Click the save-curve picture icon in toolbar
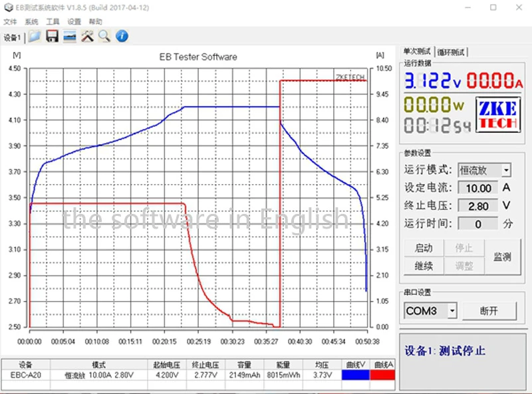The height and width of the screenshot is (394, 532). [70, 37]
